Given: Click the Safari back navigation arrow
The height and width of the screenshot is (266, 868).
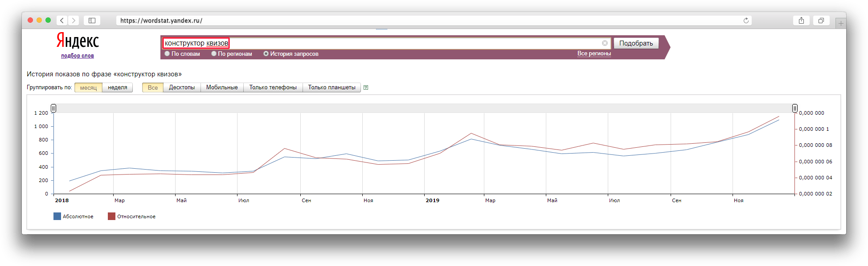Looking at the screenshot, I should [x=62, y=21].
